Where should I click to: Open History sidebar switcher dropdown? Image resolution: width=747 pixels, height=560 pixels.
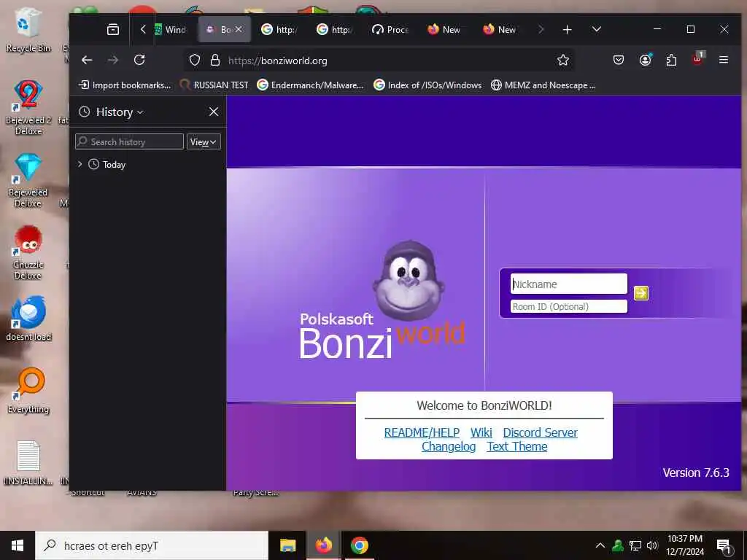click(111, 112)
